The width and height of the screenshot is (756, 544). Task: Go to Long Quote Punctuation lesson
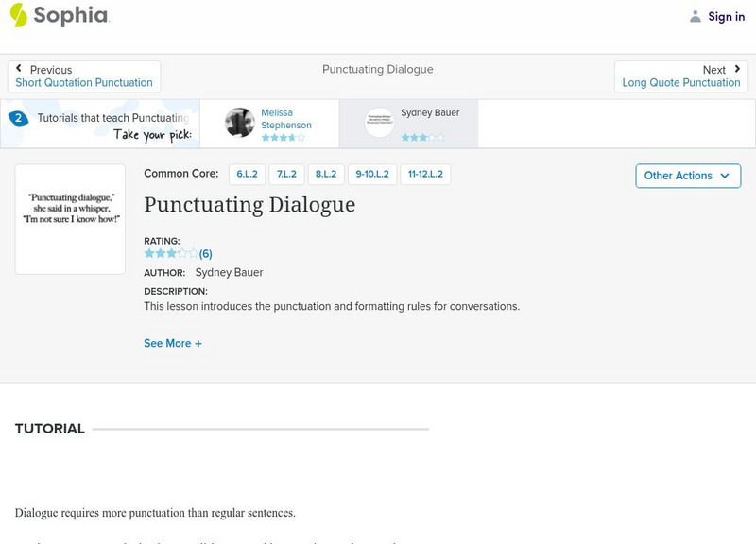[x=680, y=83]
